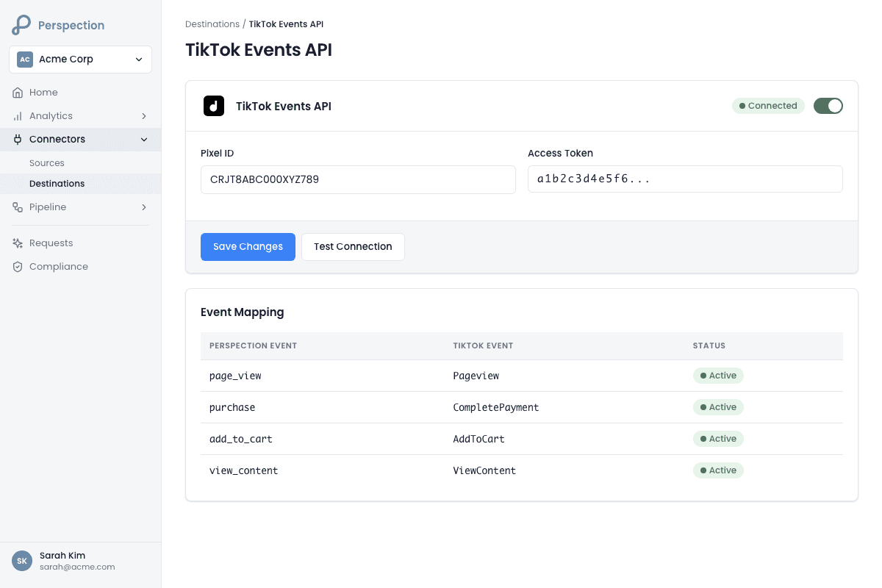Click the Event Mapping heading
This screenshot has width=882, height=588.
coord(243,312)
